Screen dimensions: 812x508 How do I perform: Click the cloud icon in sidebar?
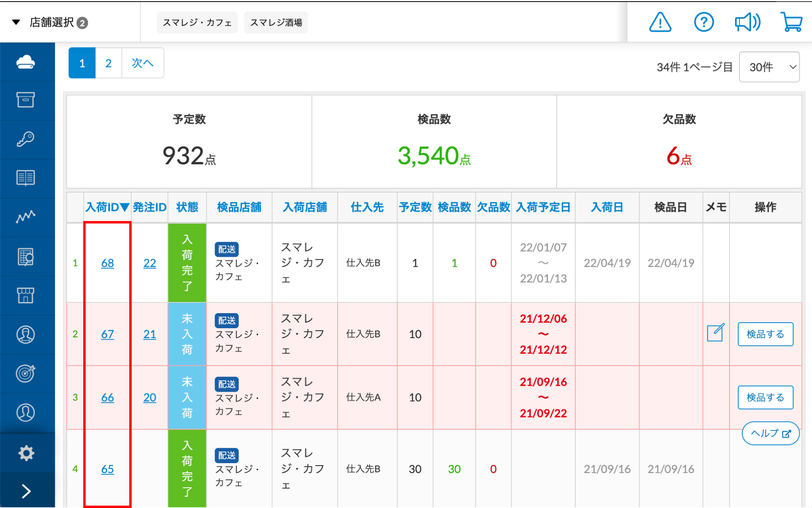tap(26, 62)
